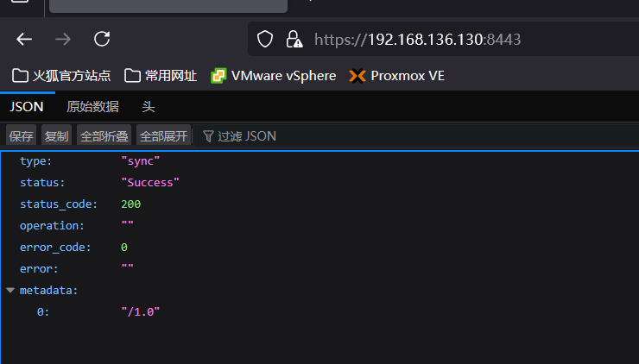639x364 pixels.
Task: Reload the page with the refresh icon
Action: click(x=102, y=39)
